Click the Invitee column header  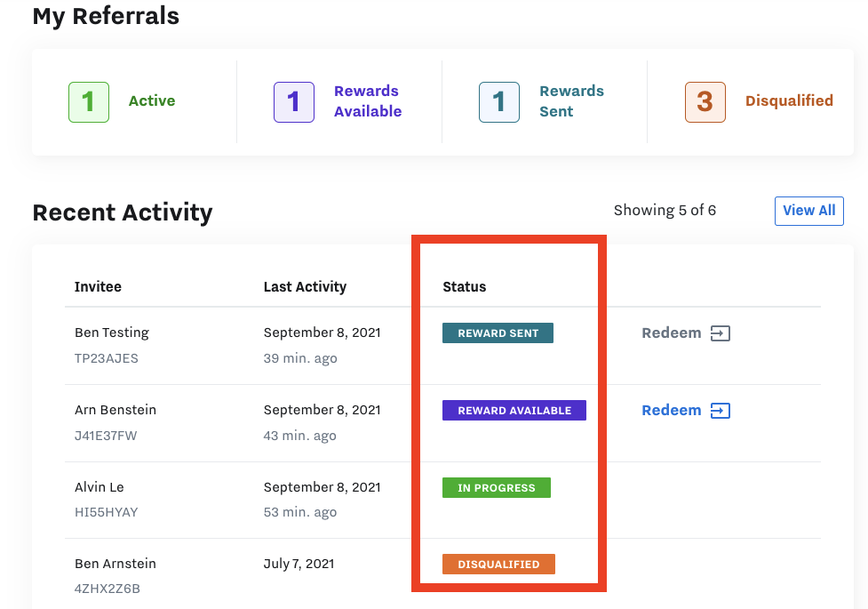pos(98,287)
